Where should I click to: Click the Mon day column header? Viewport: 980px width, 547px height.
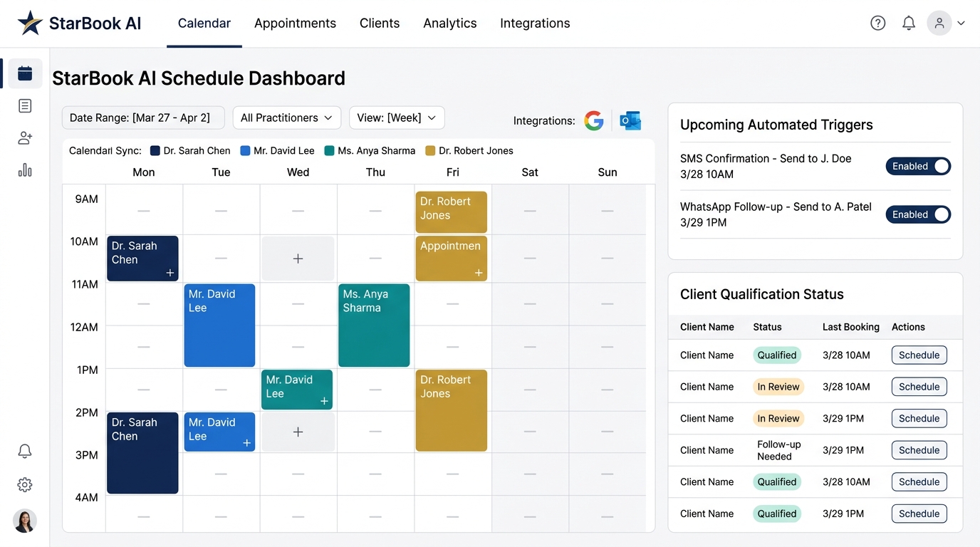[144, 172]
